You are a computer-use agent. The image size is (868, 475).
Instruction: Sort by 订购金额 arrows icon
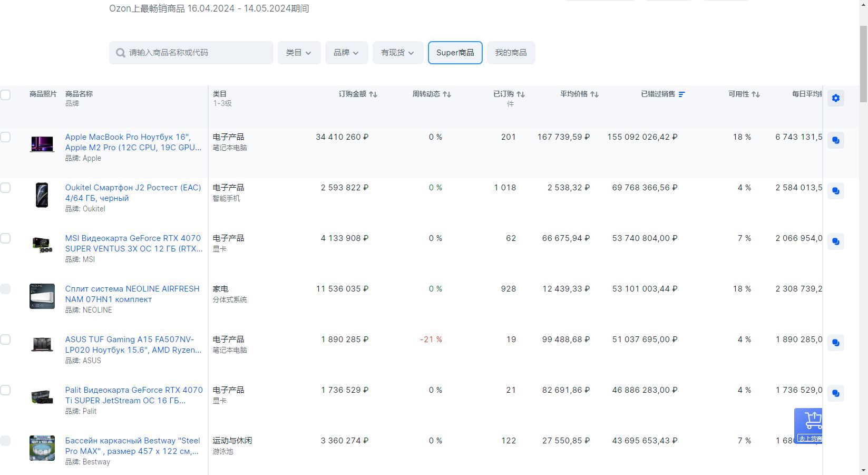pyautogui.click(x=373, y=94)
